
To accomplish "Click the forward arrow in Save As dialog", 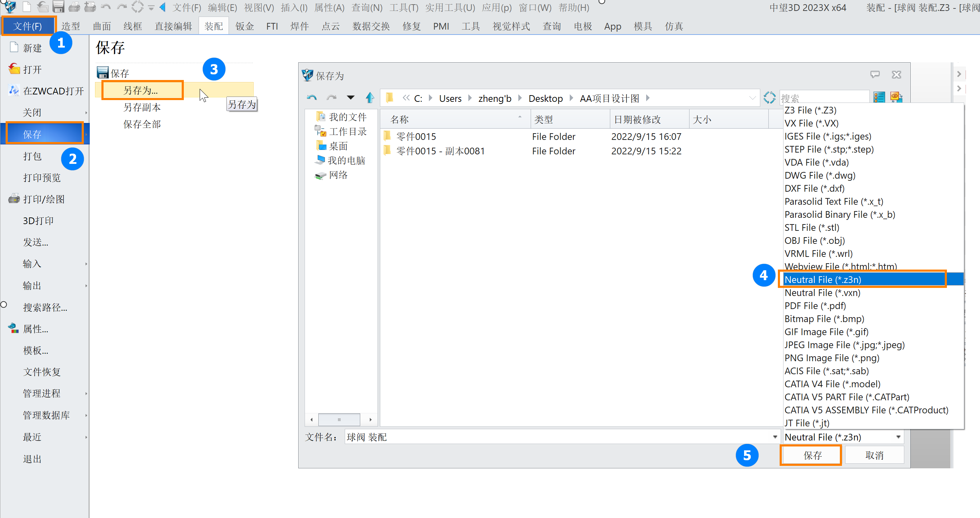I will [332, 98].
